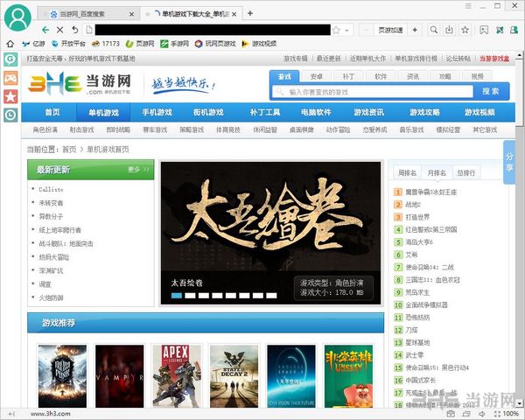Click the green crossed-arrows toolbar icon
Viewport: 525px width, 420px height.
500,30
